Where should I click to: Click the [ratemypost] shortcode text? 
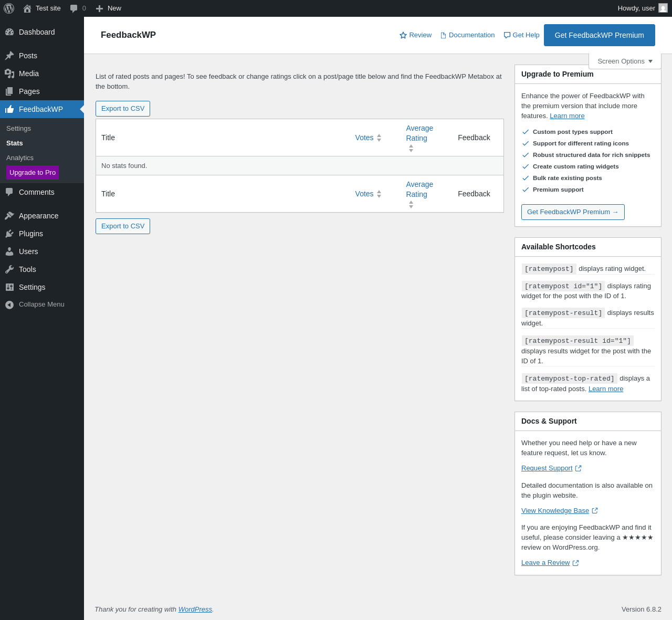(x=549, y=269)
